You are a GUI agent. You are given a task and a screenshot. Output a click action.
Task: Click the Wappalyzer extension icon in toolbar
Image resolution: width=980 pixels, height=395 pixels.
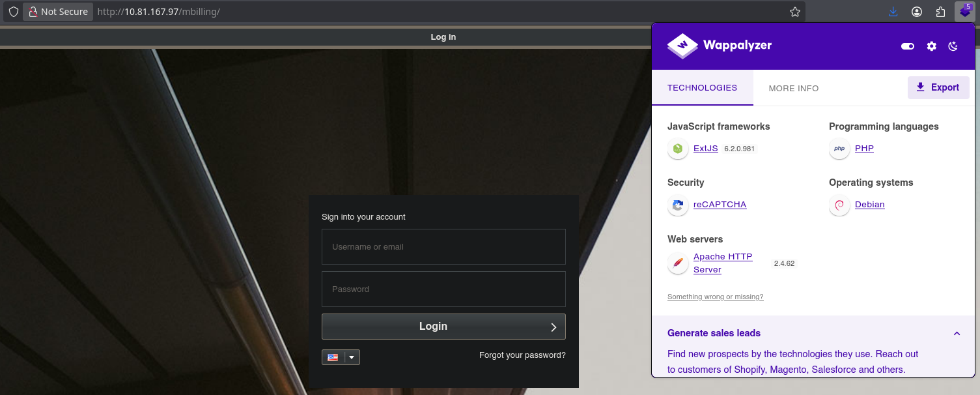(x=964, y=12)
